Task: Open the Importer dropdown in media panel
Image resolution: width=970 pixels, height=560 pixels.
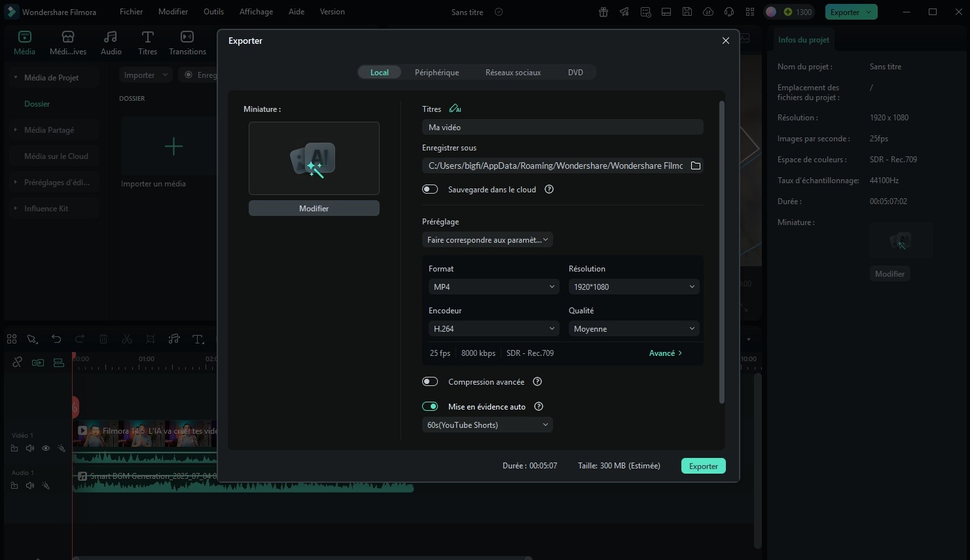Action: point(146,75)
